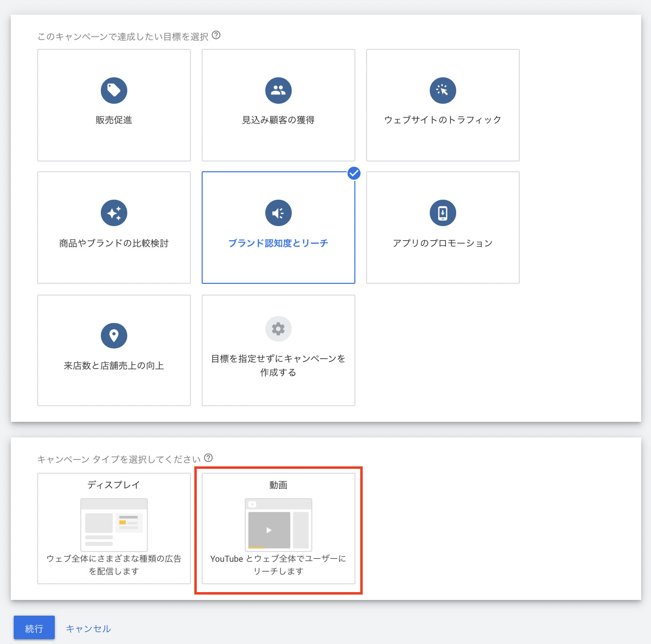Click the cursor-click icon for ウェブサイトのトラフィック

442,91
